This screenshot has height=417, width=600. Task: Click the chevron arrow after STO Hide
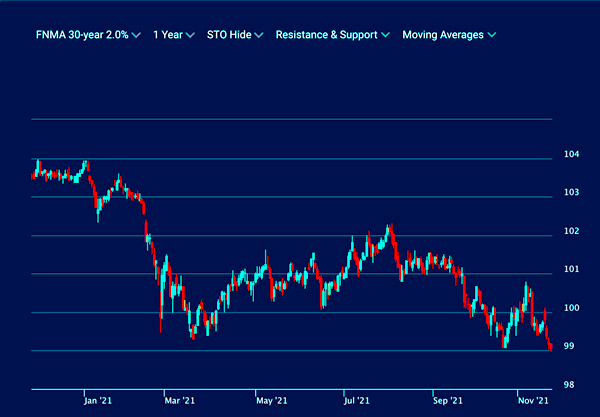coord(258,35)
